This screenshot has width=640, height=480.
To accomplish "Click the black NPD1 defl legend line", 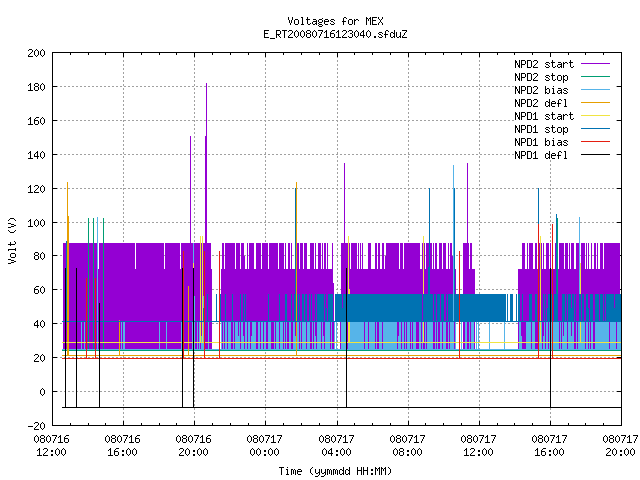I will [x=595, y=155].
